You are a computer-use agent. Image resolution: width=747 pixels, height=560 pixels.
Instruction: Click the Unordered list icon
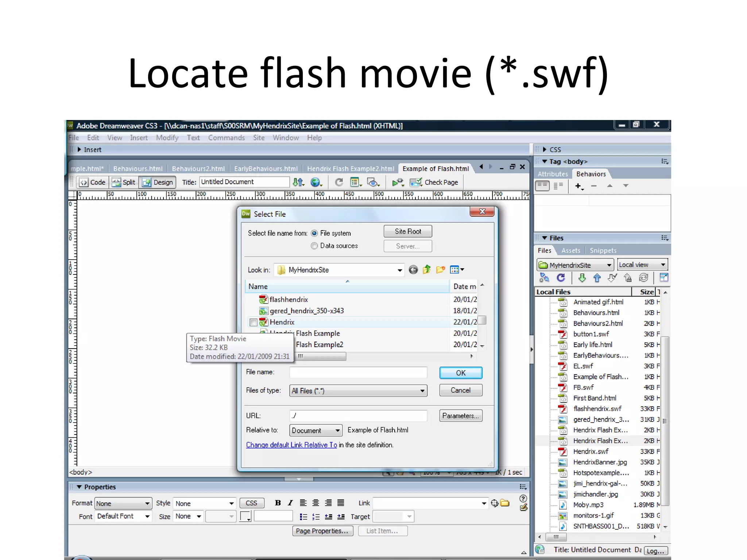[303, 517]
